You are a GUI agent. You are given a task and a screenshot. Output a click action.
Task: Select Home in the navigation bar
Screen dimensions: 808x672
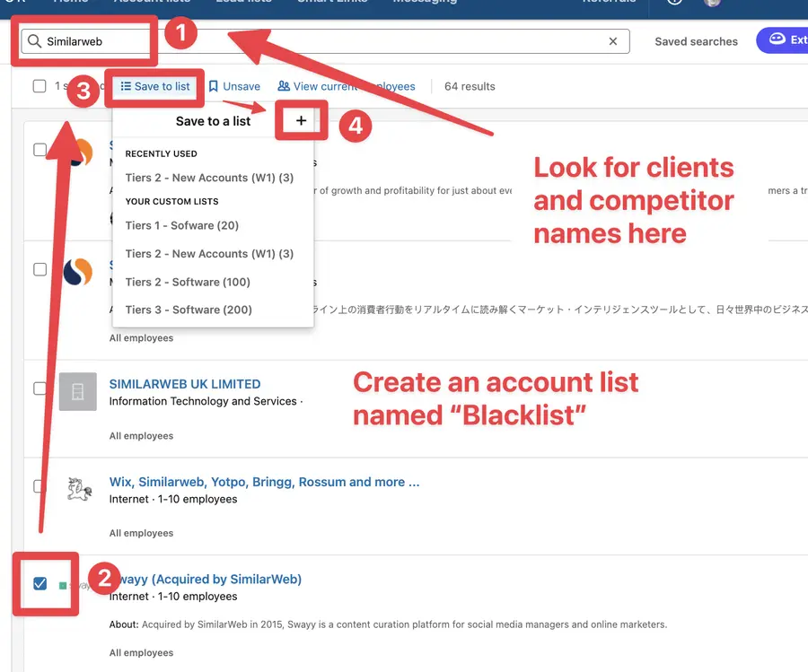pyautogui.click(x=70, y=3)
